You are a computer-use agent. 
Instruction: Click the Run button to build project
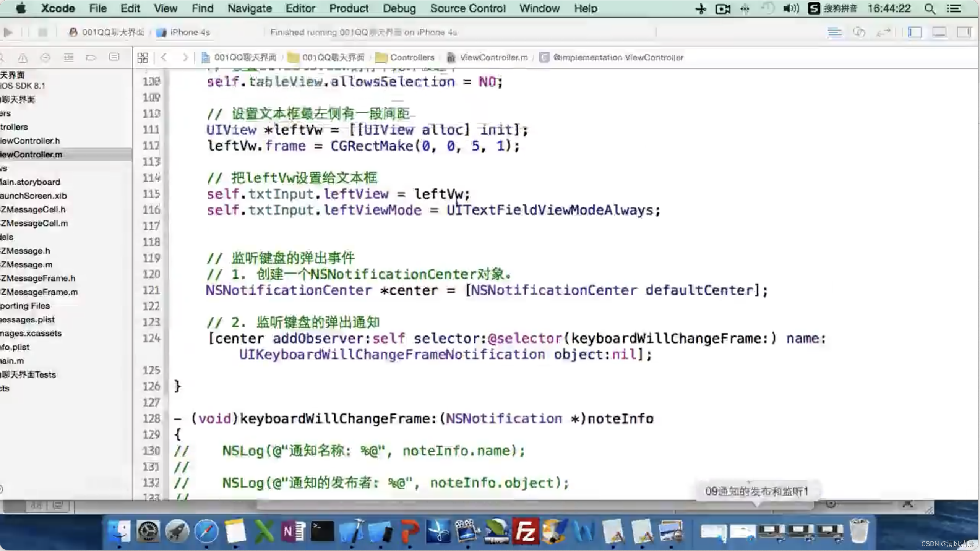(x=10, y=32)
